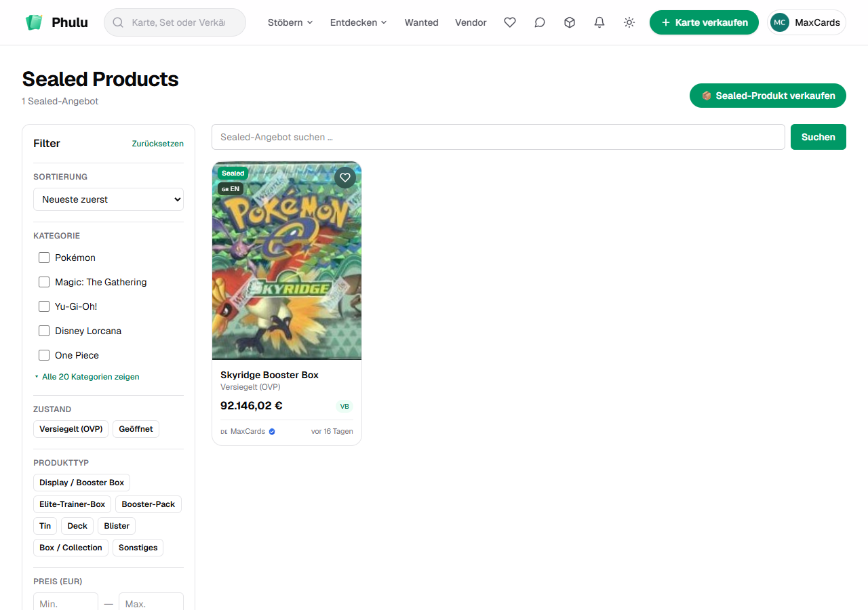Open the messages chat bubble icon
The height and width of the screenshot is (610, 868).
pyautogui.click(x=540, y=22)
